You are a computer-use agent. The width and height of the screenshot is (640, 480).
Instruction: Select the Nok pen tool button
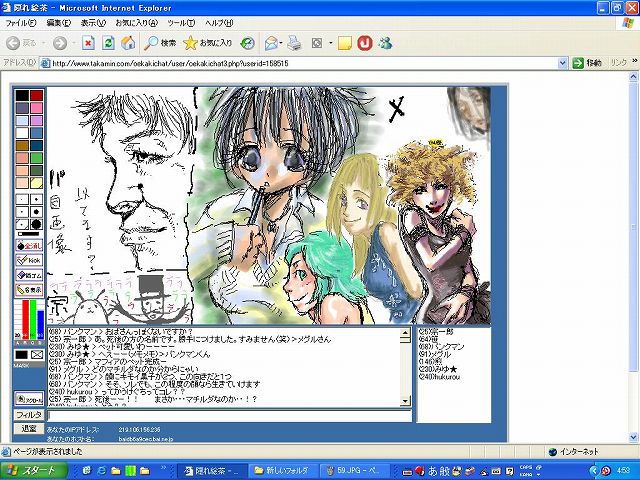click(x=29, y=260)
